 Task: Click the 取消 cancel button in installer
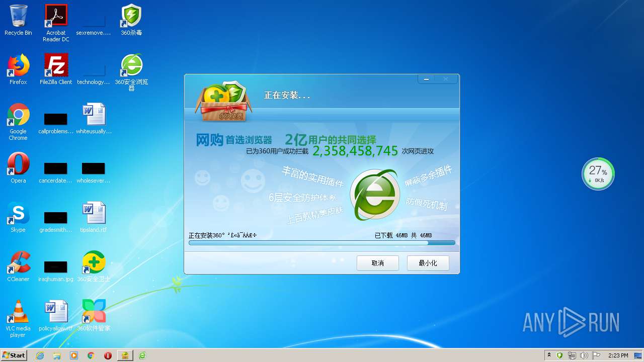point(378,263)
